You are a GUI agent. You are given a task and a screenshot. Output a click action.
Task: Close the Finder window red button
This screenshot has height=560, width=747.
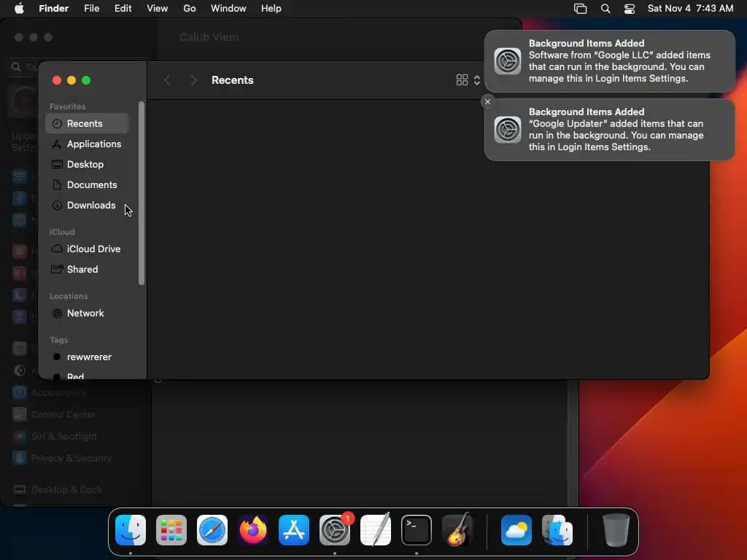click(x=57, y=80)
